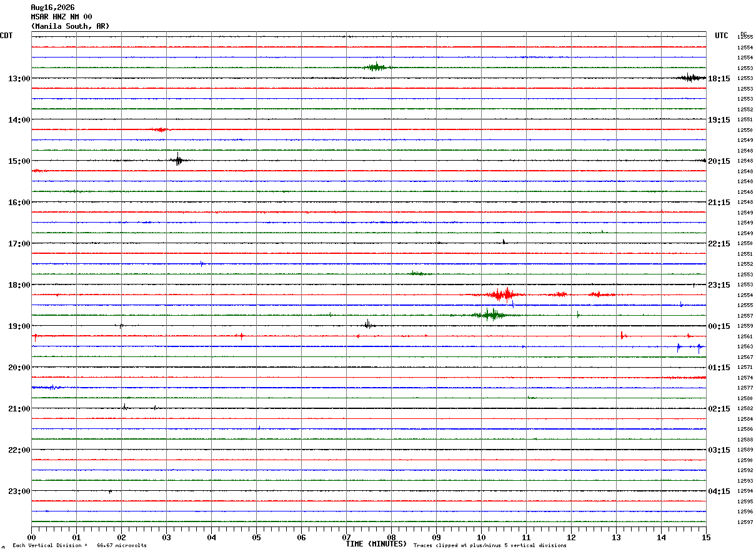Image resolution: width=756 pixels, height=554 pixels.
Task: Select the black spike on the 15:00 trace
Action: tap(178, 159)
